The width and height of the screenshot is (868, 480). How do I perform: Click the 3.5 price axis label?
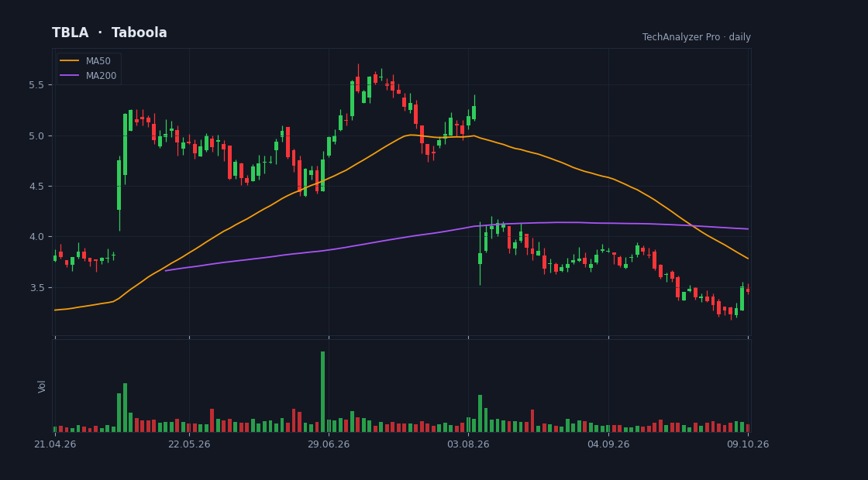(x=36, y=287)
